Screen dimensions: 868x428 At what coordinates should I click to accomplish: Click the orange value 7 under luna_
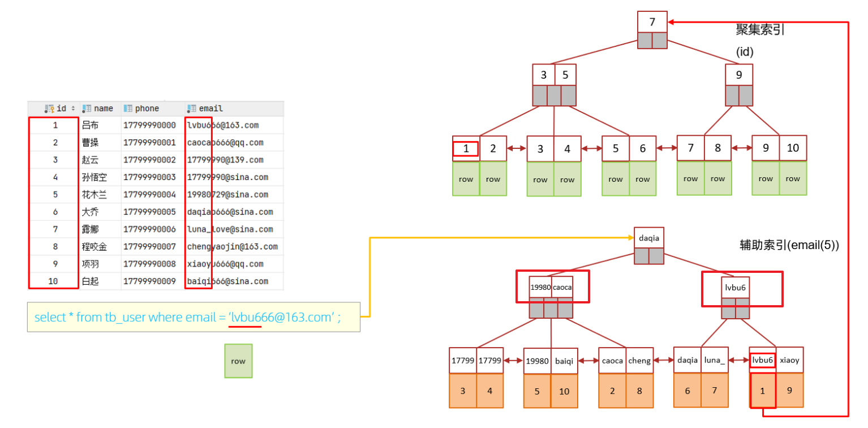[x=715, y=390]
